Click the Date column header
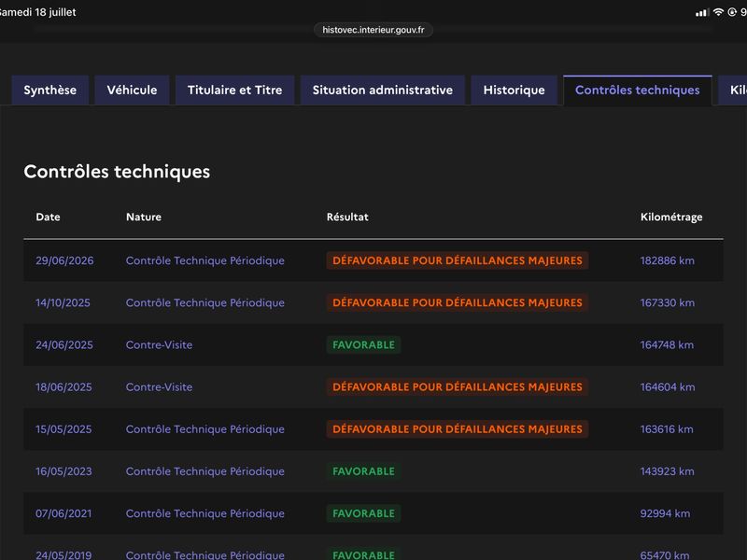 [49, 217]
